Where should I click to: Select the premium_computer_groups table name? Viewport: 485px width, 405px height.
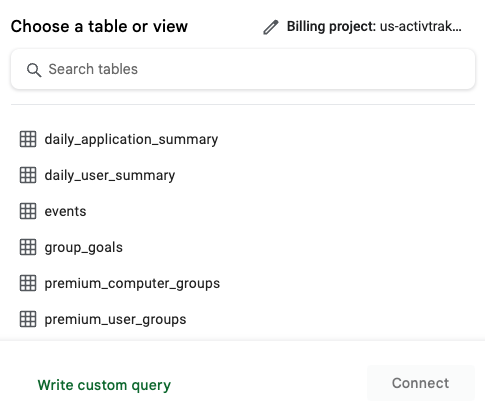click(132, 284)
